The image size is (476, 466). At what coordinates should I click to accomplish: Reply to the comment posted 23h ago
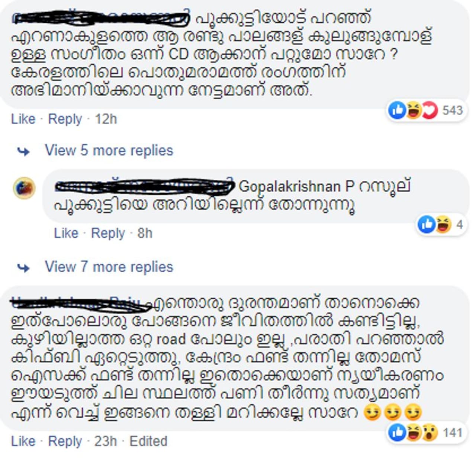pos(65,441)
